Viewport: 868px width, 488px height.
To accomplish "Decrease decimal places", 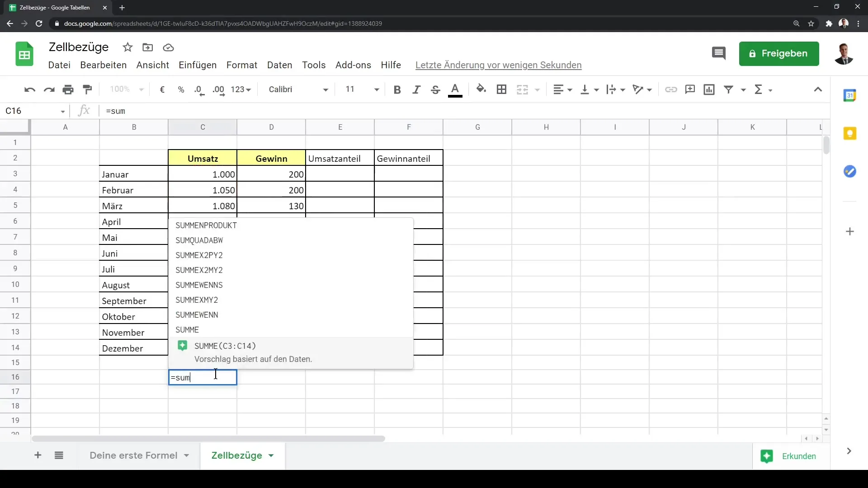I will 199,89.
